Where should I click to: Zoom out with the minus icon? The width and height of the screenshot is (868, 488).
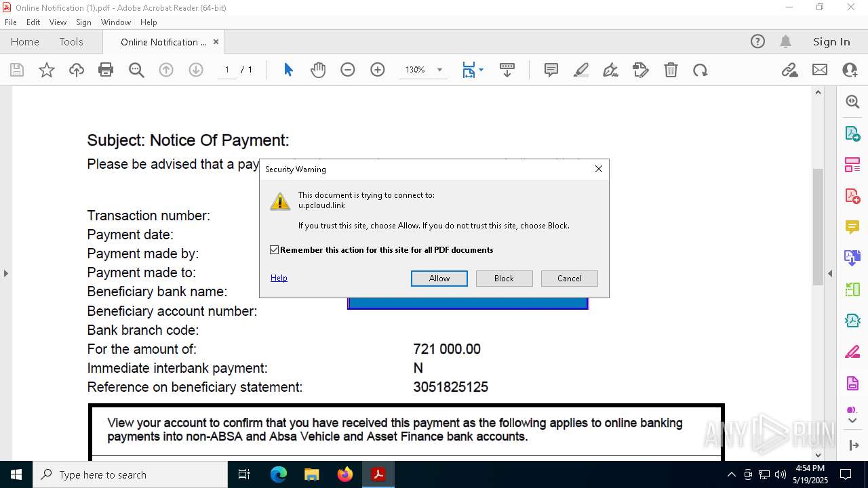(x=348, y=70)
